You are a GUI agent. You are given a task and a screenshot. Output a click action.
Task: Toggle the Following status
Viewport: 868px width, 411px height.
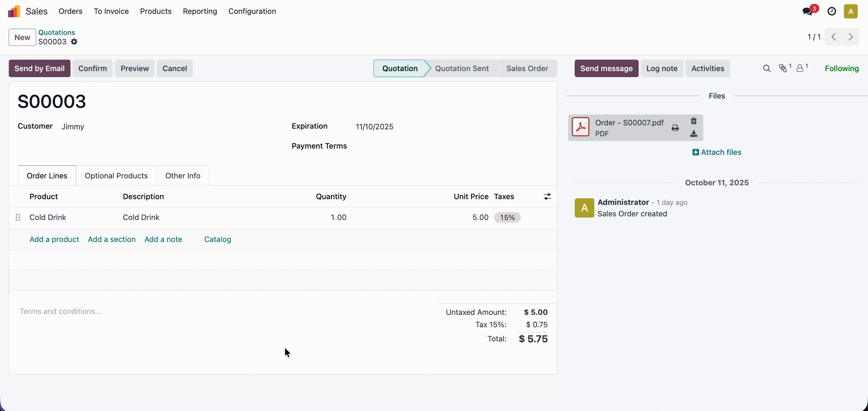click(x=841, y=68)
